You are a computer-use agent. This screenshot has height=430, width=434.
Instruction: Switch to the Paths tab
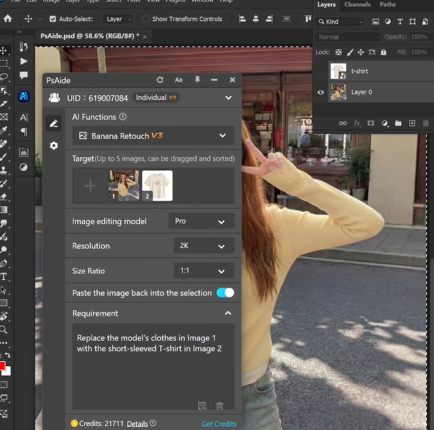click(x=387, y=5)
